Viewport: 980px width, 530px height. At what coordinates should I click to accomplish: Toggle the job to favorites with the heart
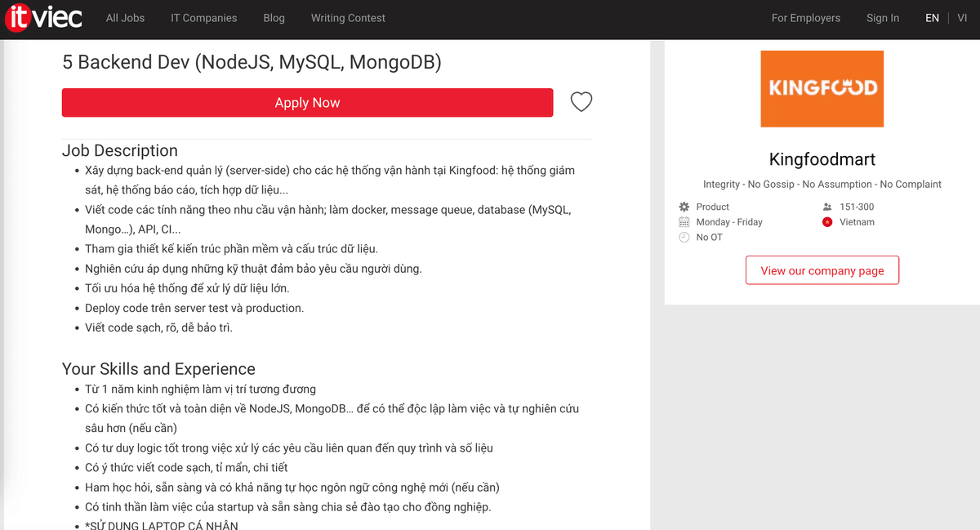[581, 101]
